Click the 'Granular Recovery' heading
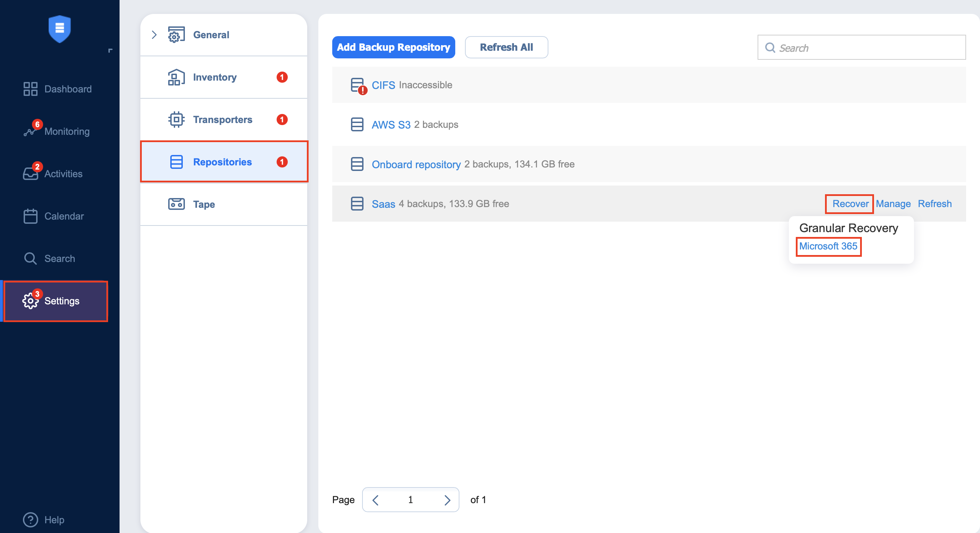Screen dimensions: 980x533 tap(848, 228)
